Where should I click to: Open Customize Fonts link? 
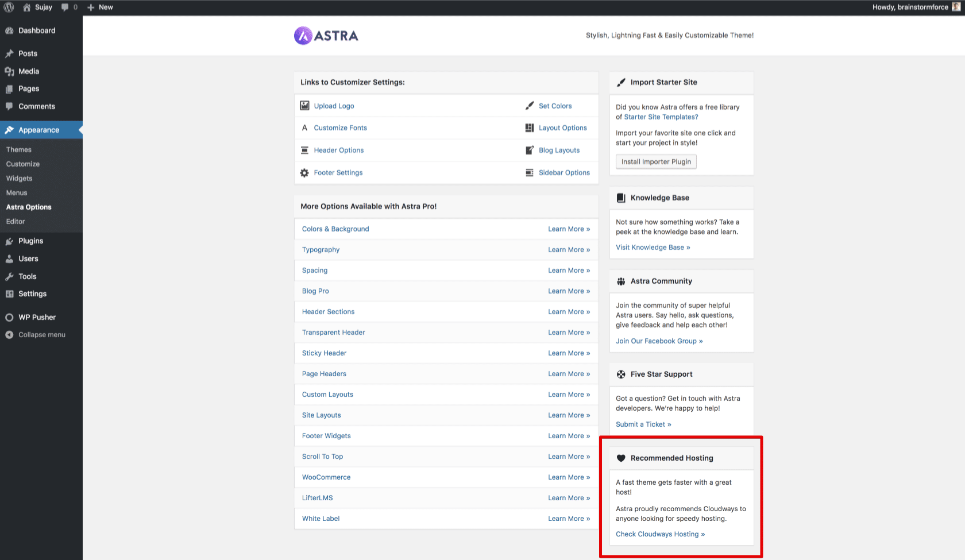click(340, 128)
